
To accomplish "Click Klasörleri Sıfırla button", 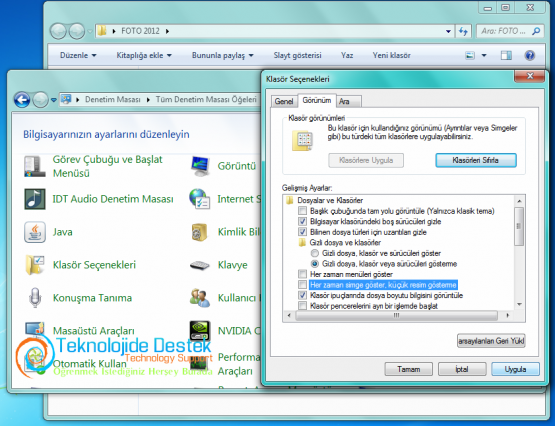I will pos(476,160).
